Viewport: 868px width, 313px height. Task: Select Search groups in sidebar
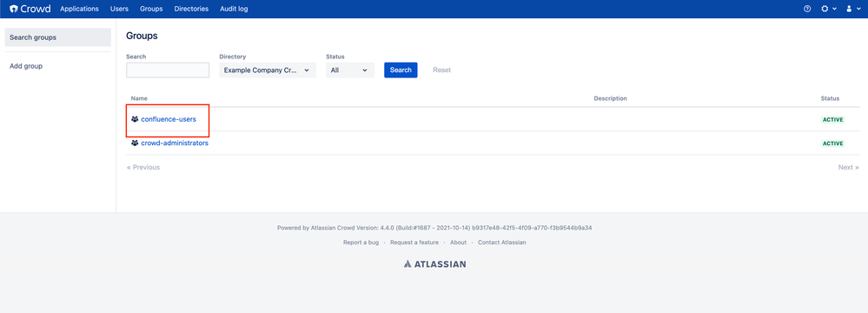coord(57,37)
